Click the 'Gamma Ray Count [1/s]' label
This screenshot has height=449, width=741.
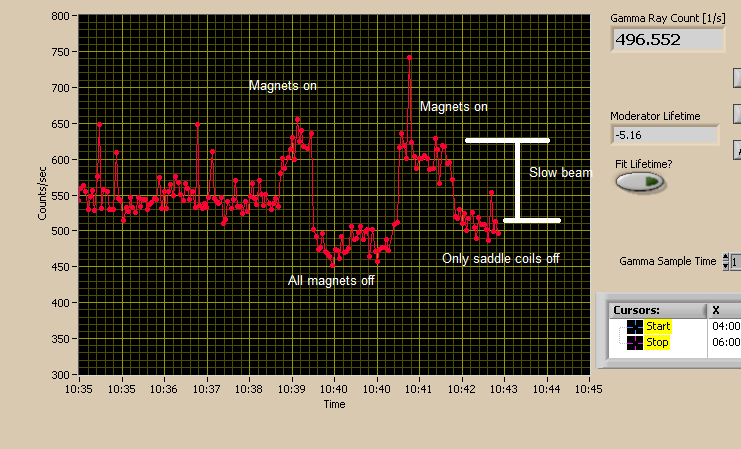(667, 18)
